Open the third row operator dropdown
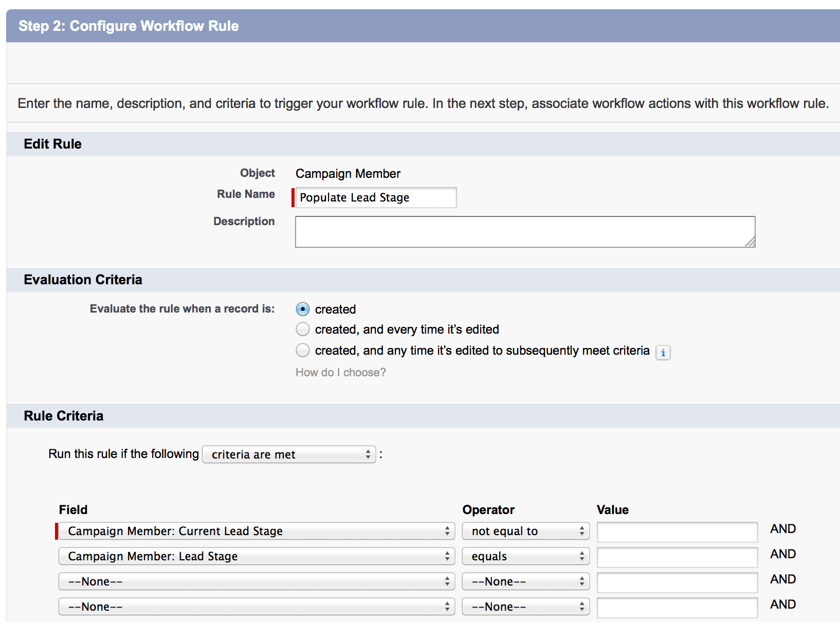Screen dimensions: 840x622 (x=525, y=581)
